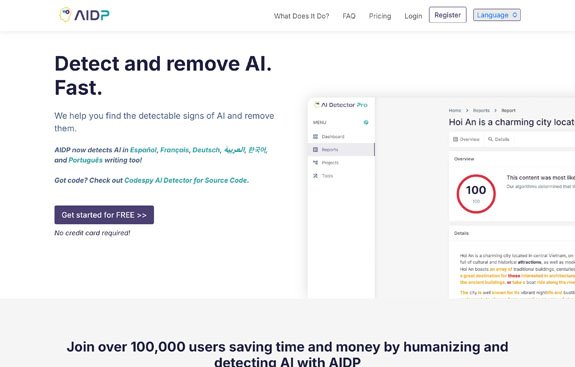Click the Language selector arrow

[x=514, y=15]
